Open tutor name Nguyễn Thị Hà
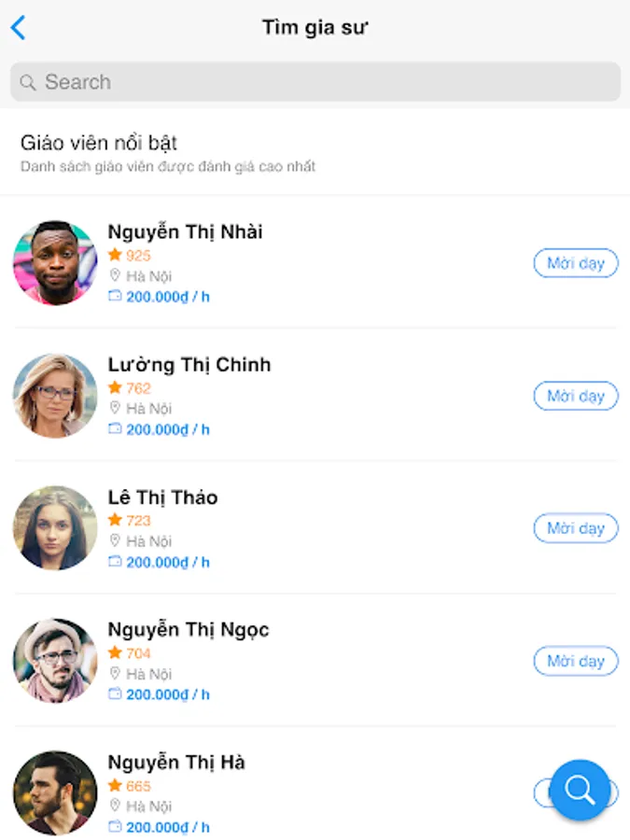 tap(176, 762)
